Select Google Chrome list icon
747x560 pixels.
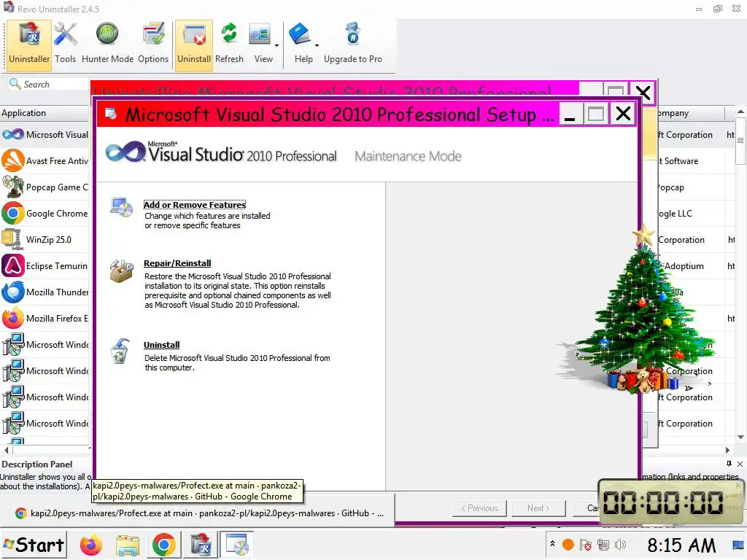13,213
